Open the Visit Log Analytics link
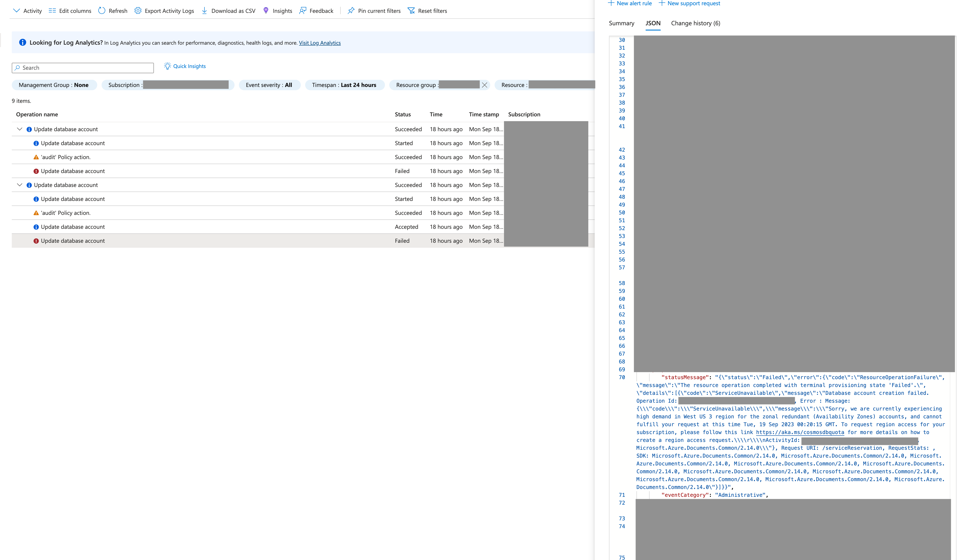963x560 pixels. click(320, 43)
